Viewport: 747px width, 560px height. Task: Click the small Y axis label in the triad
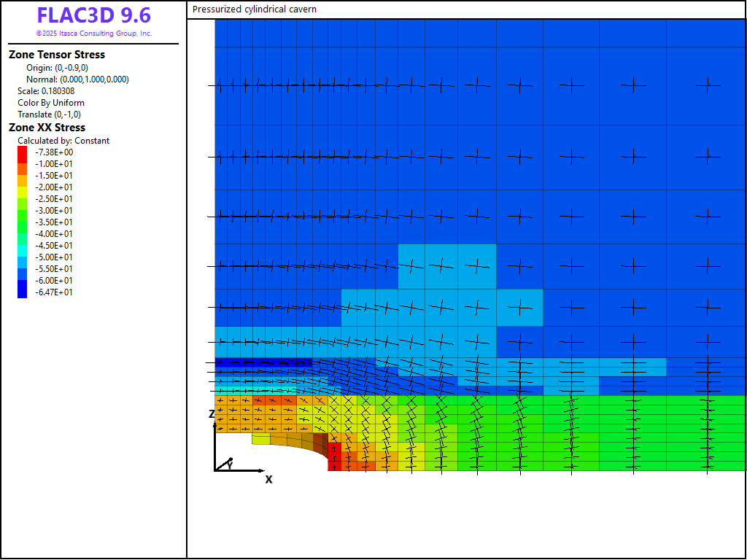click(231, 464)
